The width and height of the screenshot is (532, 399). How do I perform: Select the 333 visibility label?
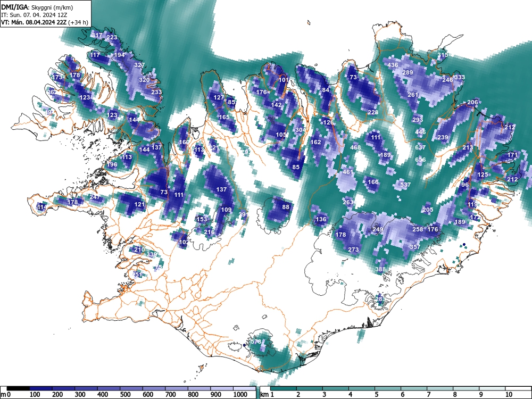coord(460,77)
